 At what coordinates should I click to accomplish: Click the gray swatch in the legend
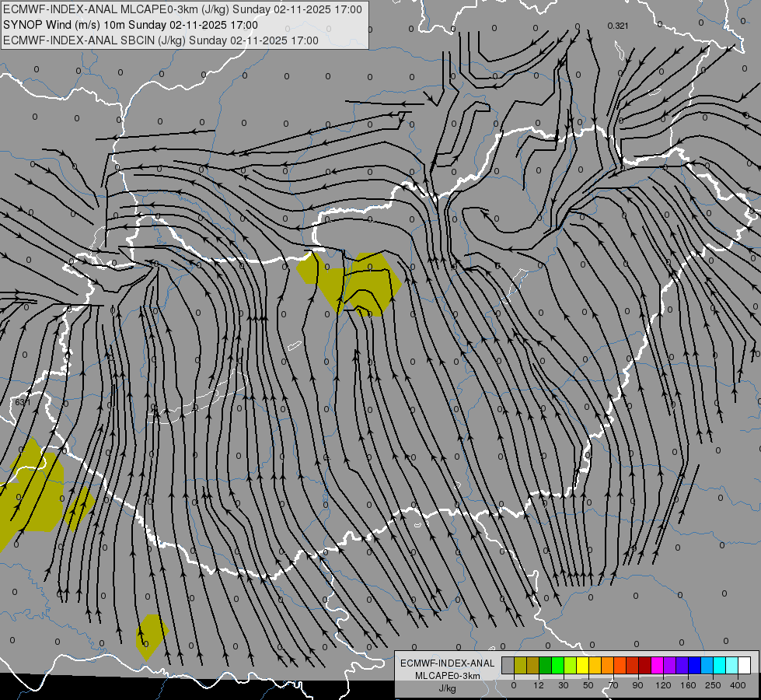(508, 665)
